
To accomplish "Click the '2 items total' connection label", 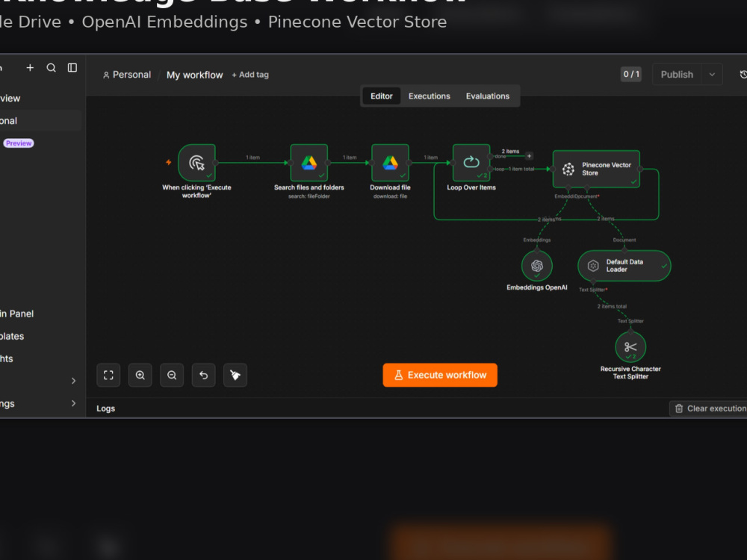I will (613, 306).
